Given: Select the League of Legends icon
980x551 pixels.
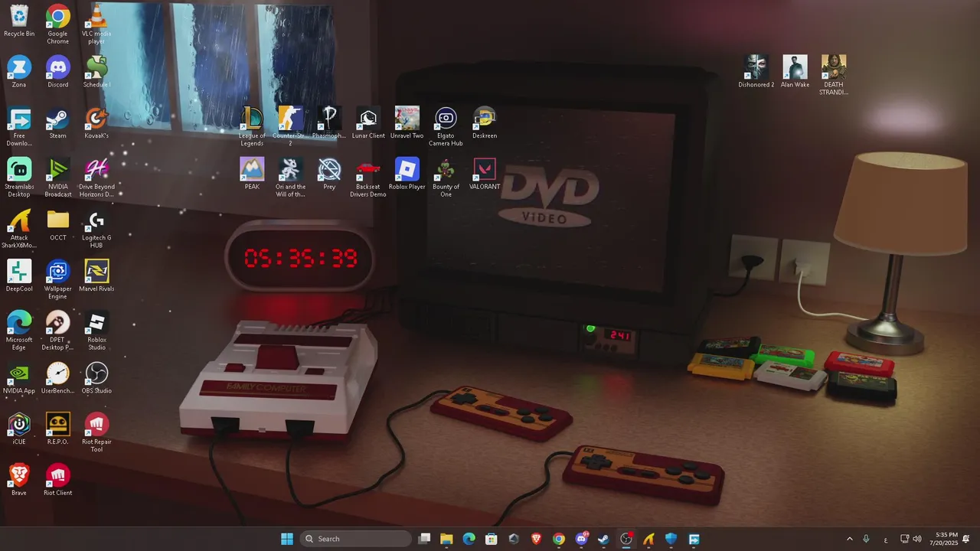Looking at the screenshot, I should tap(252, 127).
